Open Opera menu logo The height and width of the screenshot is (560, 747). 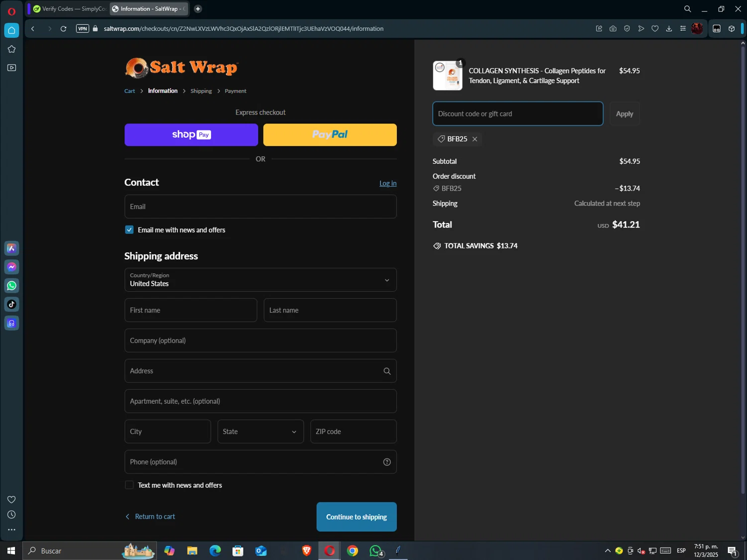11,11
